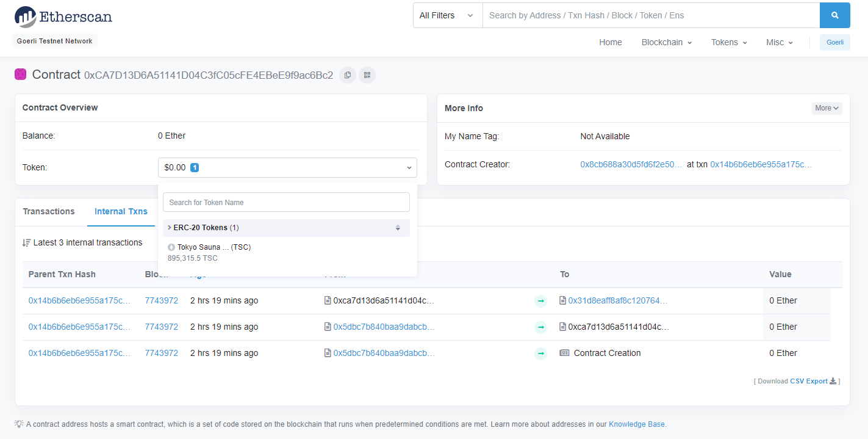This screenshot has height=439, width=868.
Task: Click the Contract Creation icon in third row
Action: click(x=564, y=353)
